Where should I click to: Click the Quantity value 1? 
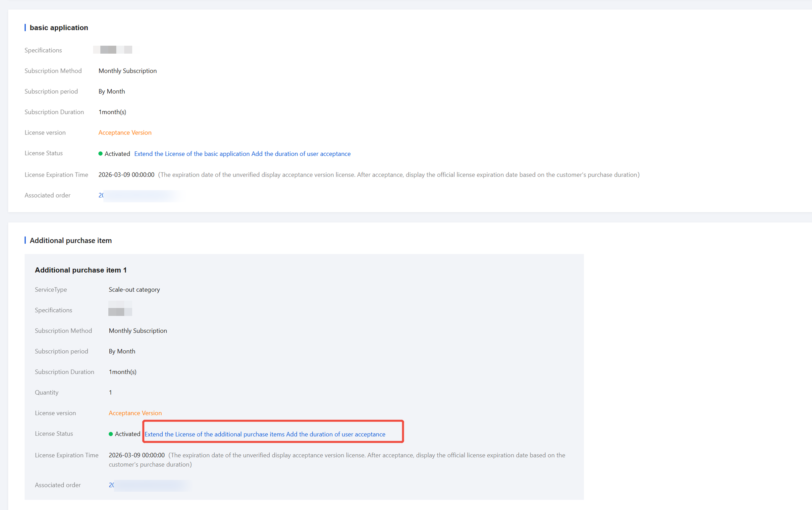tap(110, 392)
